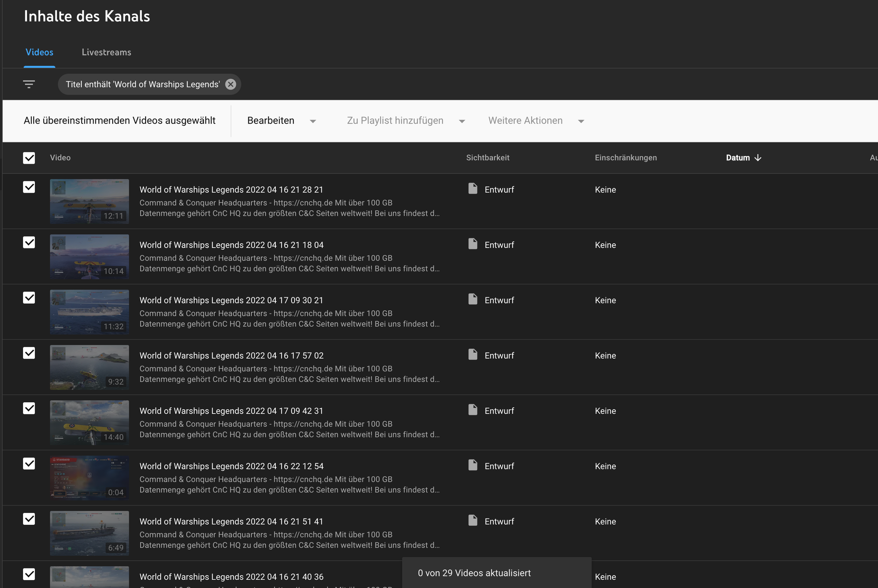Deselect video 2022 04 17 09 42 31 checkbox
This screenshot has height=588, width=878.
click(29, 409)
